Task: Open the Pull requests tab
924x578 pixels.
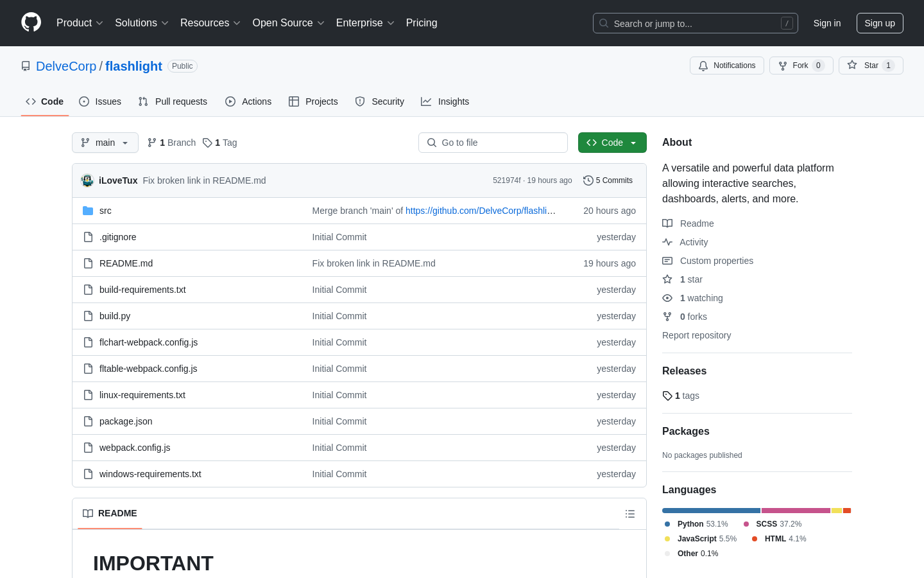Action: tap(173, 101)
